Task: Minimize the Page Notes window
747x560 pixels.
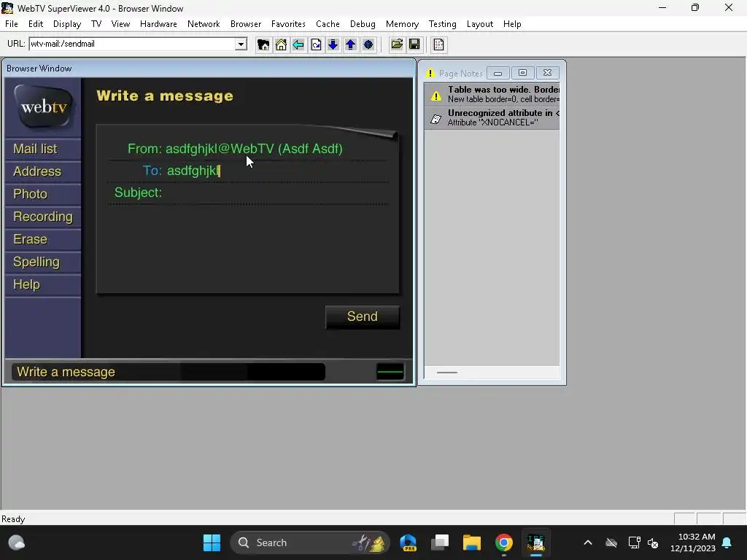Action: [498, 73]
